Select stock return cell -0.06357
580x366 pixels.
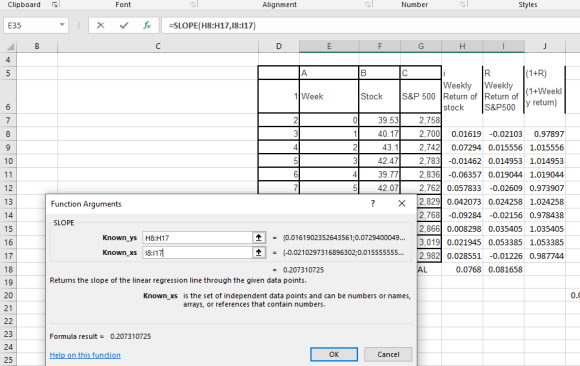[x=462, y=174]
